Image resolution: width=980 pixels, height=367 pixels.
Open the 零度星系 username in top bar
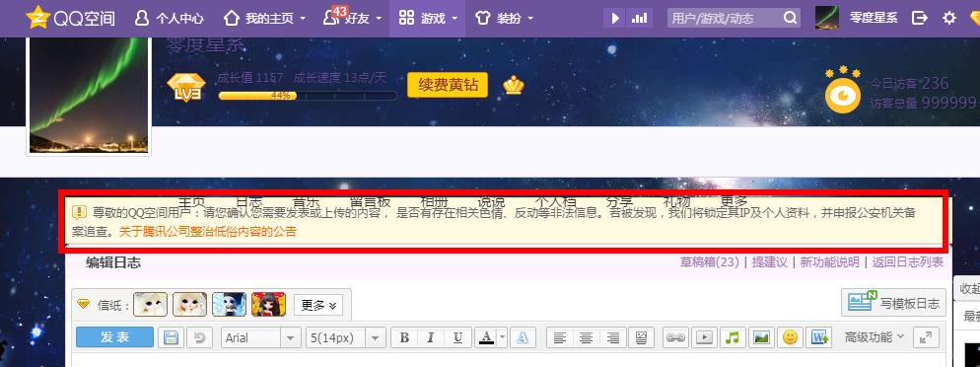874,18
